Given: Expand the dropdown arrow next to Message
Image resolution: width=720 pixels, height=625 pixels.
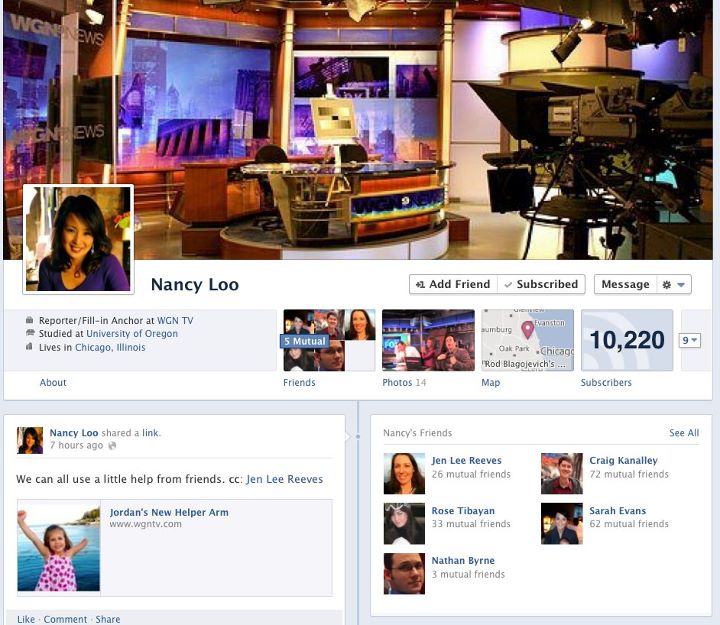Looking at the screenshot, I should tap(682, 285).
